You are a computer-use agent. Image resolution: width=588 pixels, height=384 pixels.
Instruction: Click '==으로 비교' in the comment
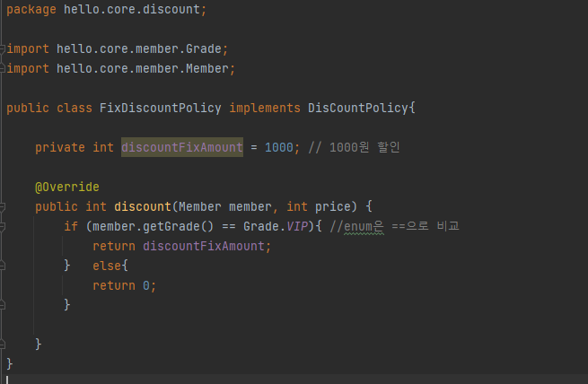(x=426, y=226)
